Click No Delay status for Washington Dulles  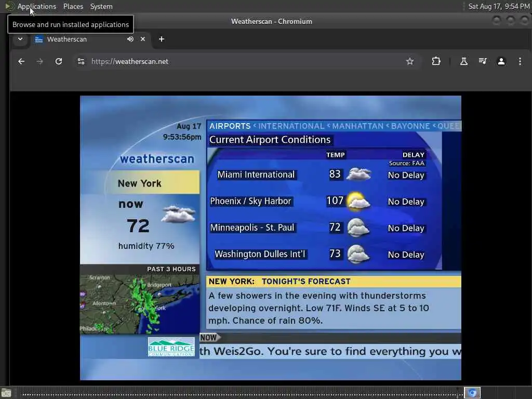tap(406, 255)
